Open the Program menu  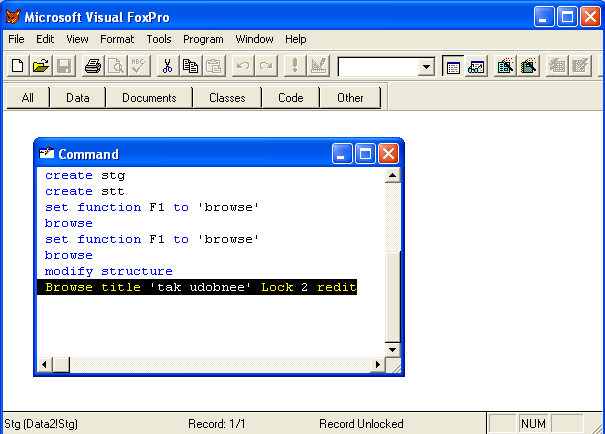203,39
